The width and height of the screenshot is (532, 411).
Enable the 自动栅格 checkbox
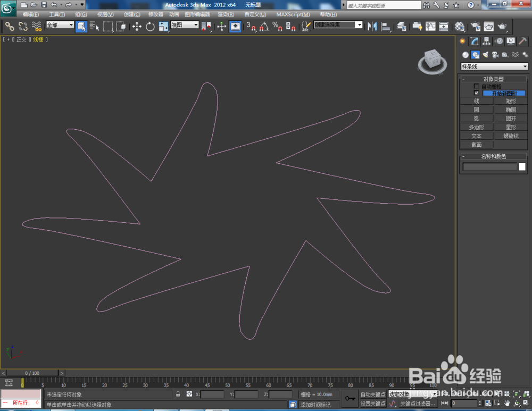[476, 86]
